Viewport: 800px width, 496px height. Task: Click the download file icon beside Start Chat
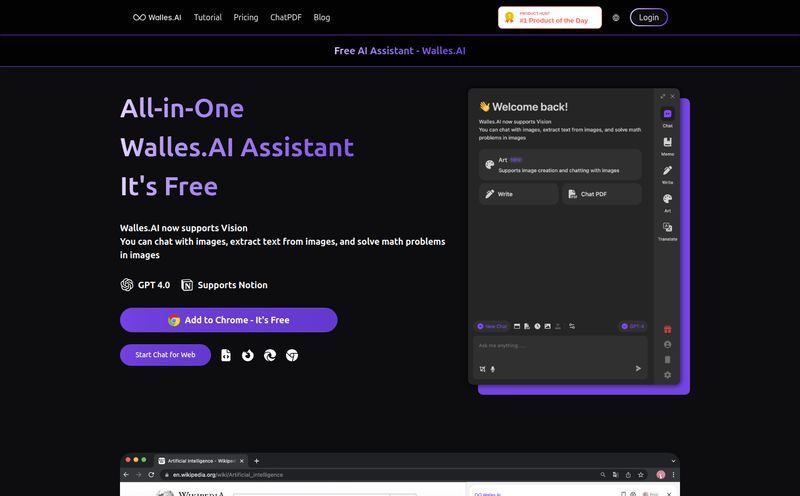[x=226, y=355]
